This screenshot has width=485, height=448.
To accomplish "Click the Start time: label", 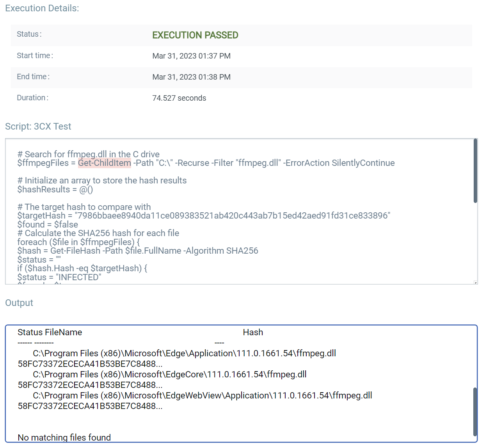I will [35, 55].
